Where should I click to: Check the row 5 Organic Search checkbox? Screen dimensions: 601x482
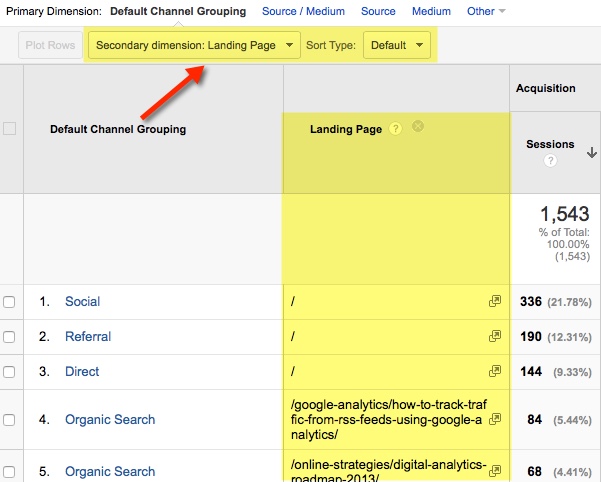pyautogui.click(x=9, y=472)
